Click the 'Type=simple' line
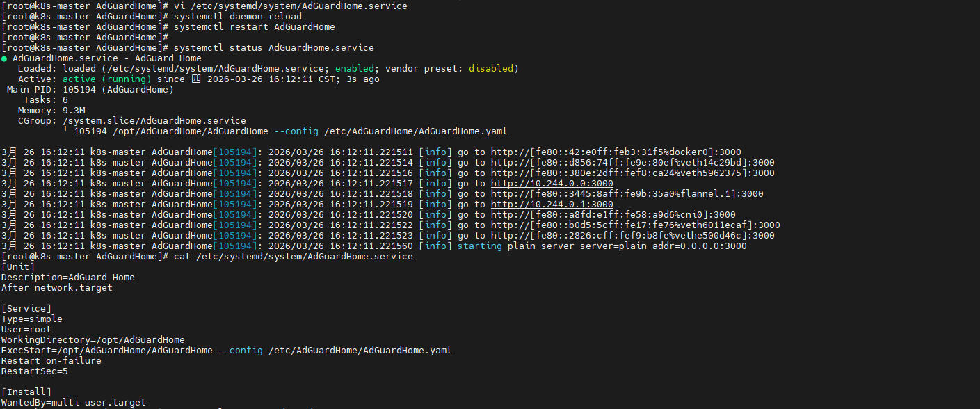 32,319
